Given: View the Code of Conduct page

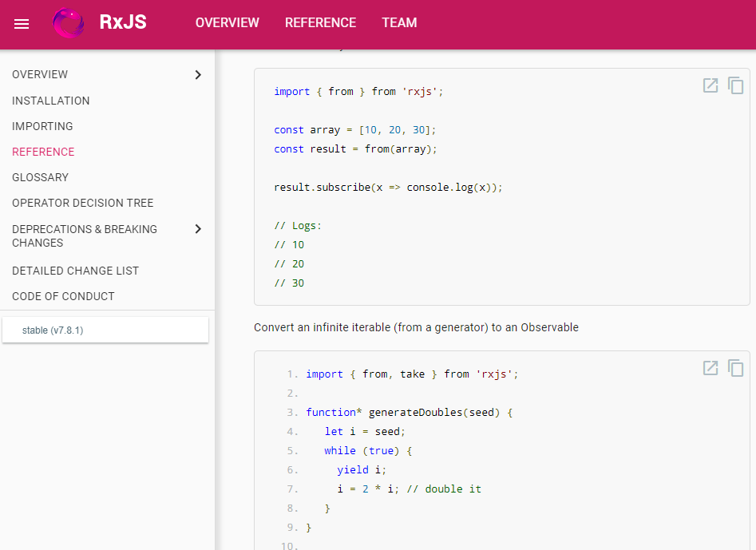Looking at the screenshot, I should [63, 296].
